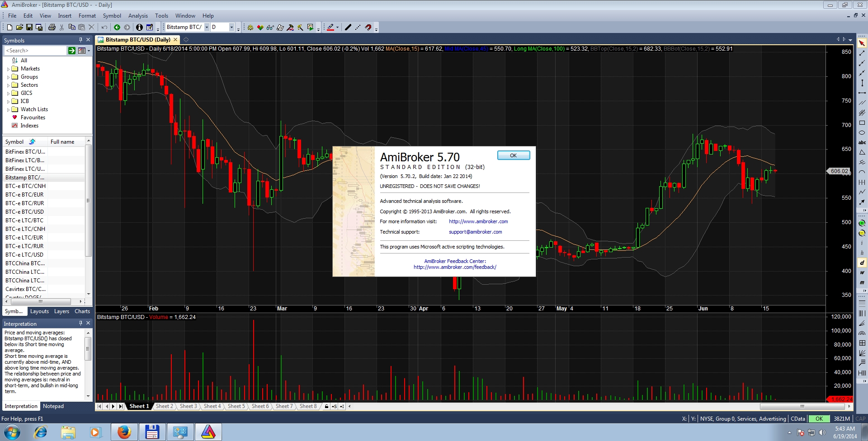
Task: Switch to the Notepad tab
Action: [53, 406]
